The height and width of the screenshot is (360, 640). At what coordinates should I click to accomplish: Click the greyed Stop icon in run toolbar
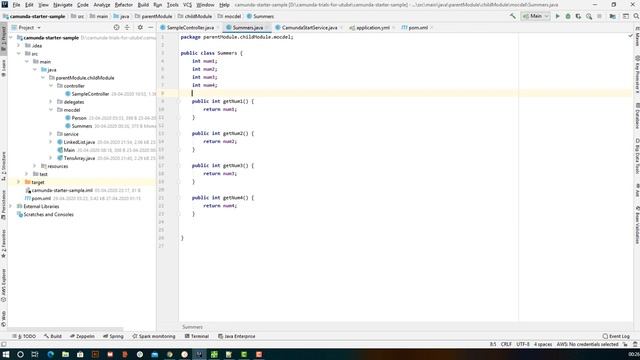tap(599, 16)
